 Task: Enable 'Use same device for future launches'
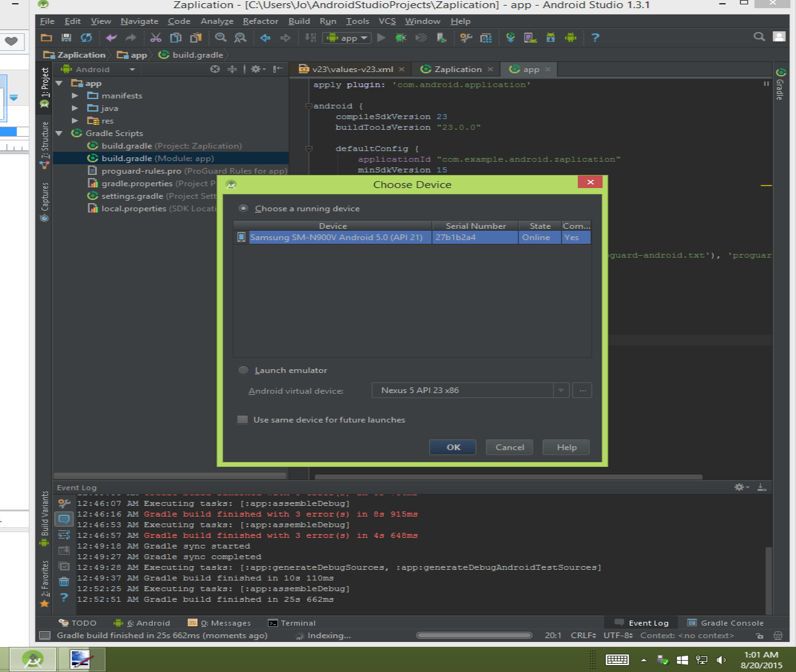point(243,419)
